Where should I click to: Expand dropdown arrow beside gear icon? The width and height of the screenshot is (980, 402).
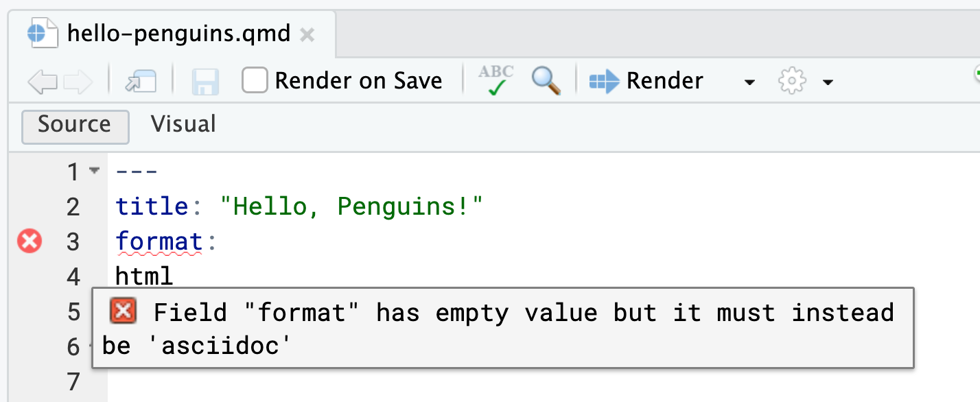click(828, 82)
